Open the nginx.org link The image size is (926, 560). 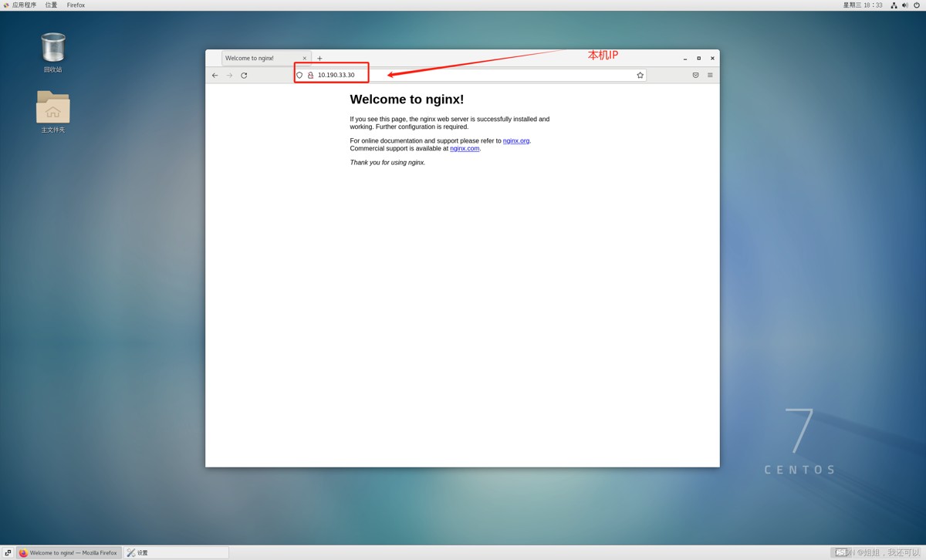516,141
